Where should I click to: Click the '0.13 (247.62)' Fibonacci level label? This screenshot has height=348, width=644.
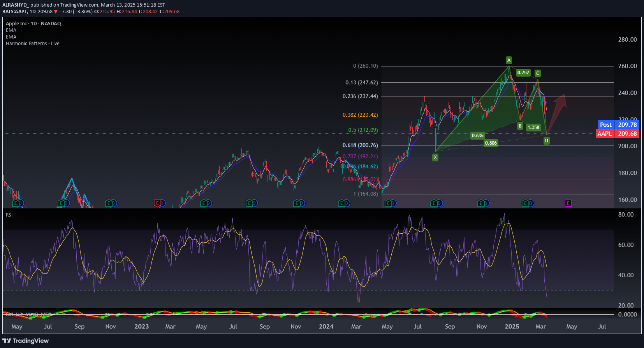click(x=362, y=82)
